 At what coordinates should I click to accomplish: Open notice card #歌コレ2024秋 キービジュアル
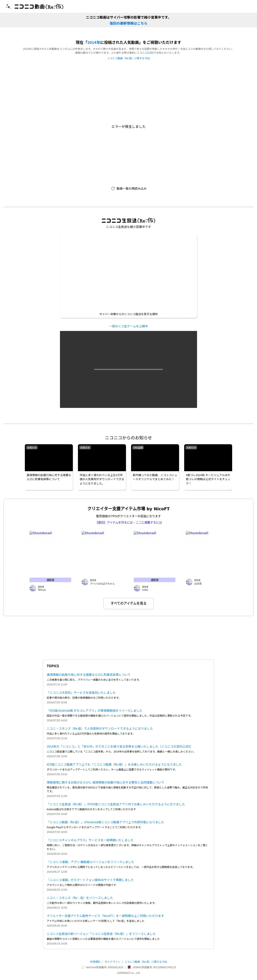[x=208, y=467]
